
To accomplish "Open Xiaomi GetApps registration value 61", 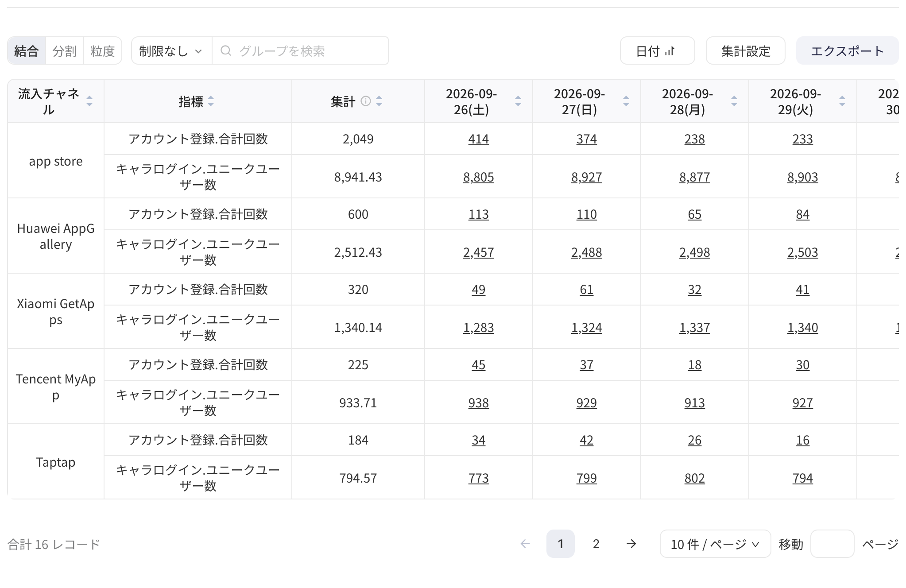I will [x=587, y=290].
